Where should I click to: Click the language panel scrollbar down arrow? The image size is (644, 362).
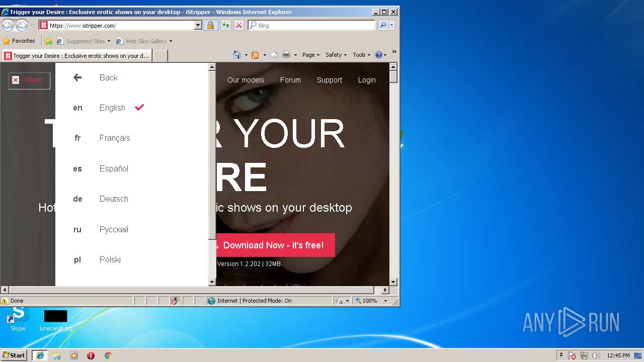point(212,282)
